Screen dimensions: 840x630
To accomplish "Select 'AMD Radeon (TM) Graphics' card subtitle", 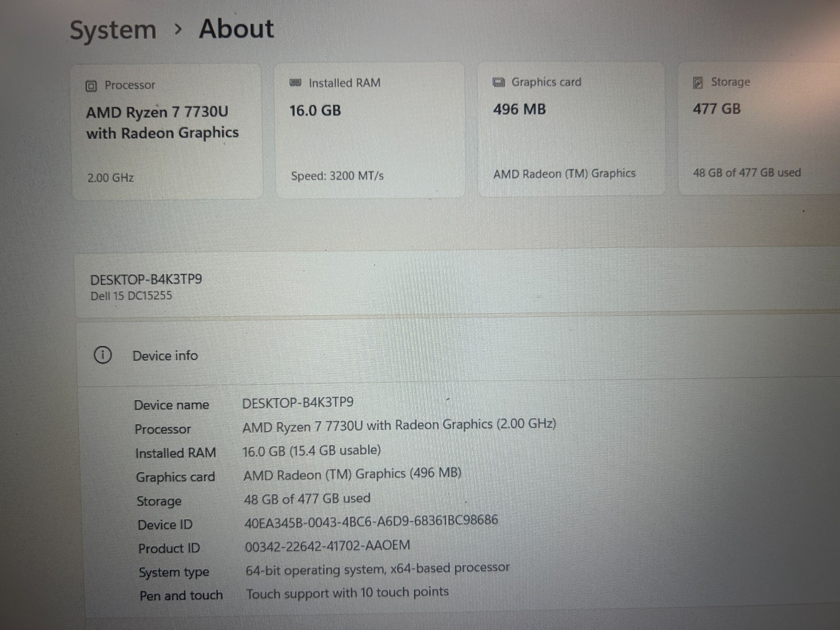I will tap(564, 174).
